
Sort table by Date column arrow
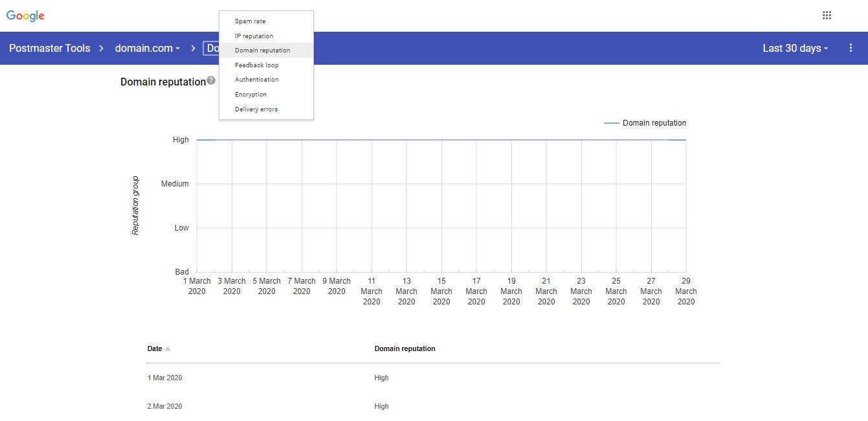click(168, 348)
